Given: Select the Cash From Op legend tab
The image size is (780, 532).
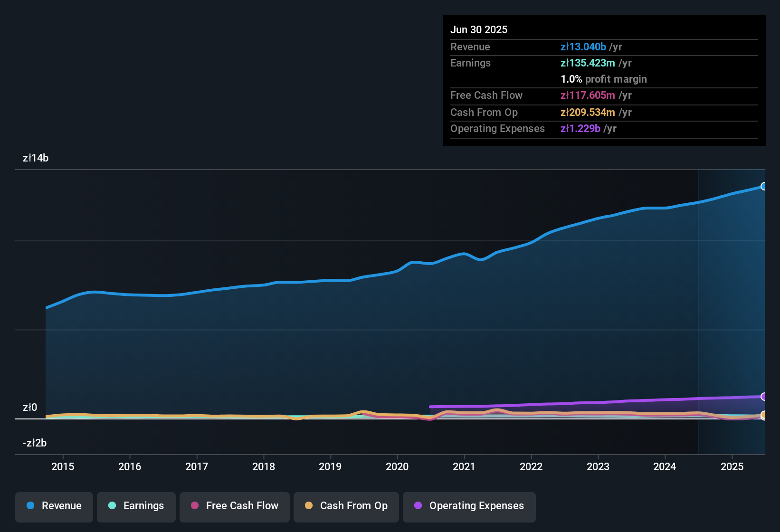Looking at the screenshot, I should coord(346,506).
